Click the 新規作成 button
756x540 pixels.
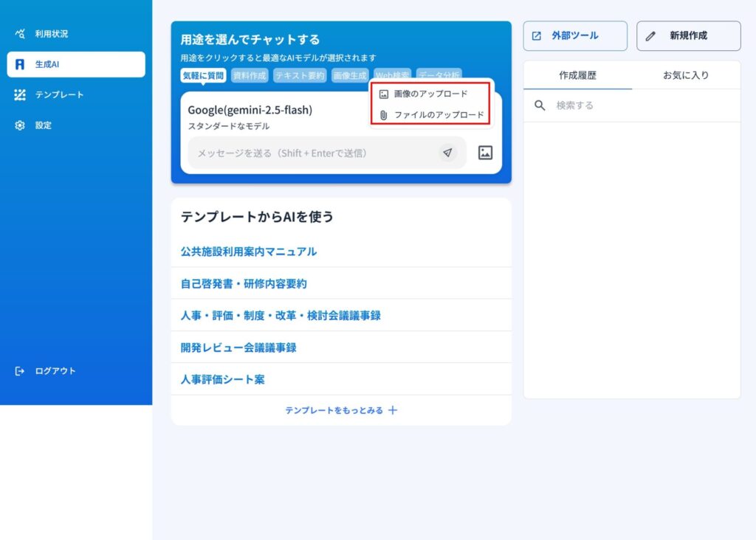click(x=688, y=35)
